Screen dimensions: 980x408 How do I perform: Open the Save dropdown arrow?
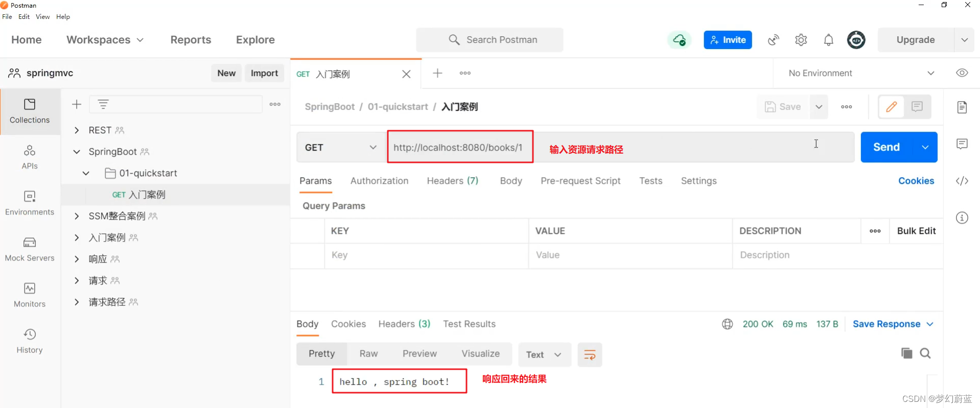coord(819,107)
